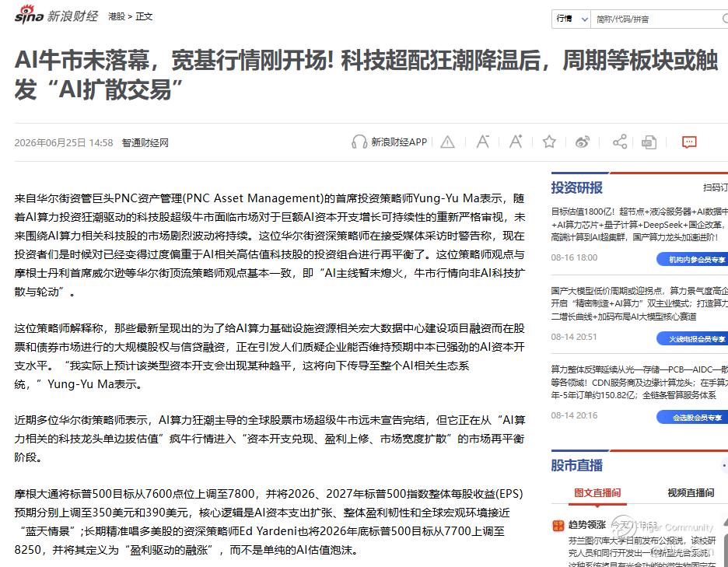Open report 国产大模型低价周期或迎拐点
Image resolution: width=728 pixels, height=567 pixels.
pos(639,303)
